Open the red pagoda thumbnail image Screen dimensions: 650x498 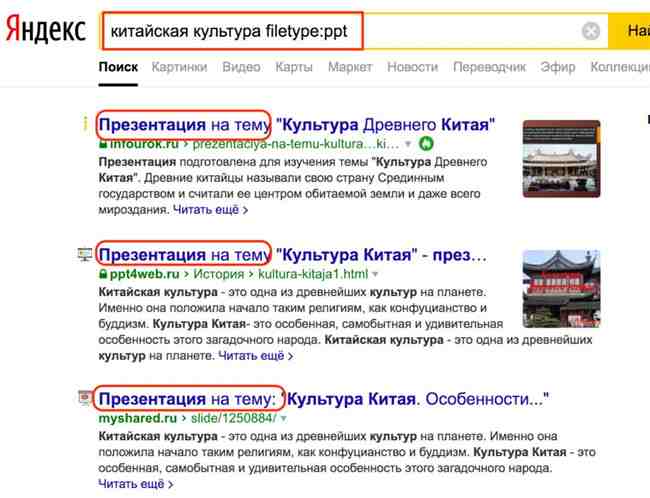(561, 289)
